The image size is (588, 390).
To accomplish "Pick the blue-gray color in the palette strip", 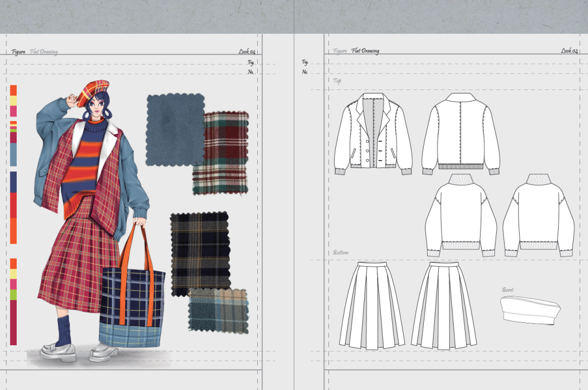I will (x=13, y=154).
